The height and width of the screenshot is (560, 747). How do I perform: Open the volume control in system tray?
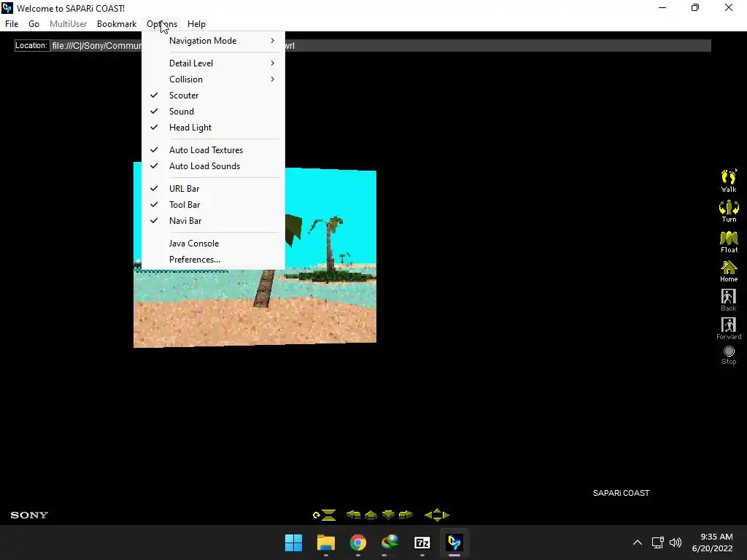(676, 542)
